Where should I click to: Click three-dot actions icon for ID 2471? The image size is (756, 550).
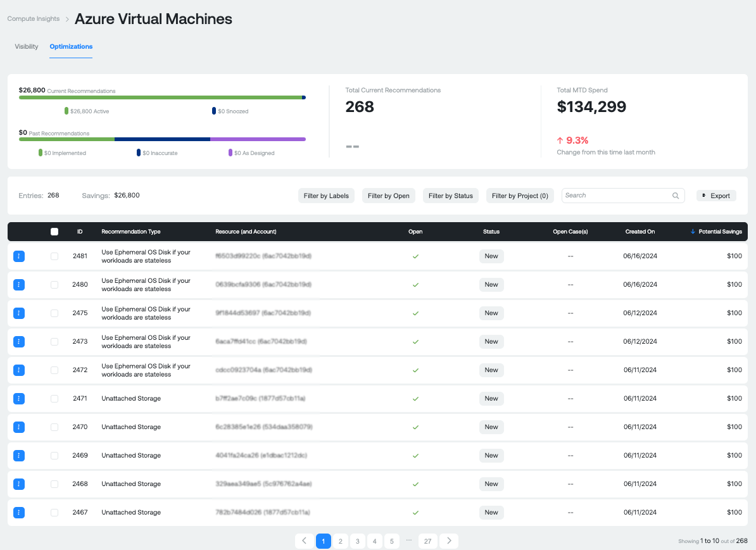pos(19,398)
